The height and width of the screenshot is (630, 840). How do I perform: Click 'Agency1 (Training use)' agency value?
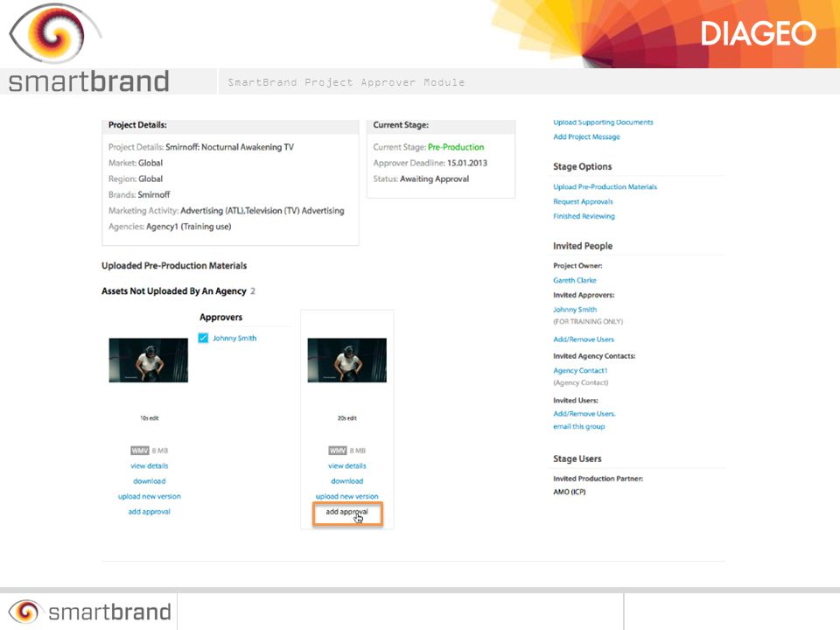click(x=189, y=227)
